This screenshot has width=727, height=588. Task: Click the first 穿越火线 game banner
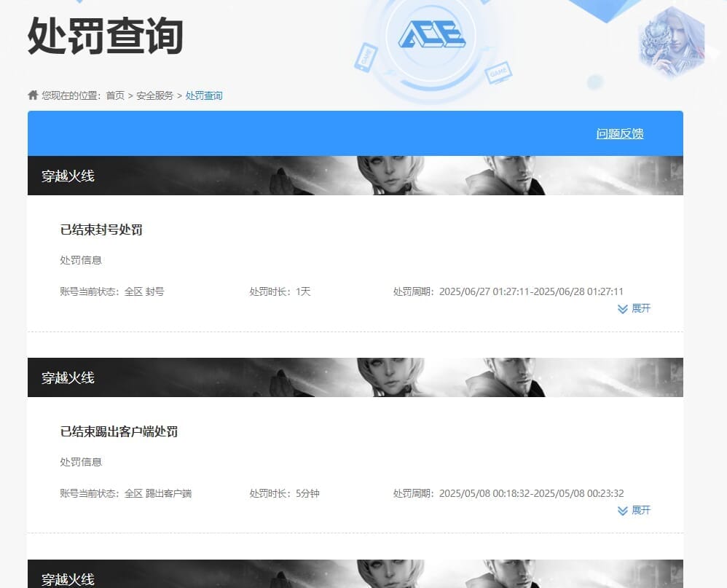[x=355, y=176]
